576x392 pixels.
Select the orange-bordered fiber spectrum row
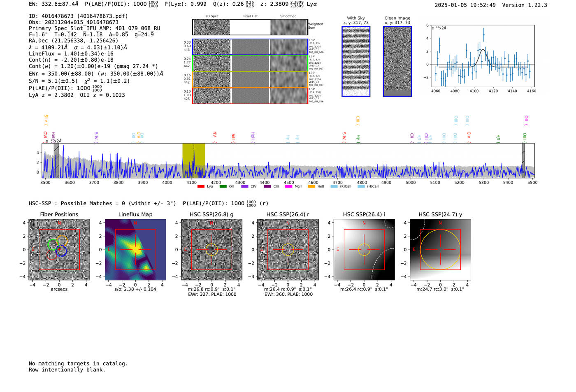coord(250,79)
